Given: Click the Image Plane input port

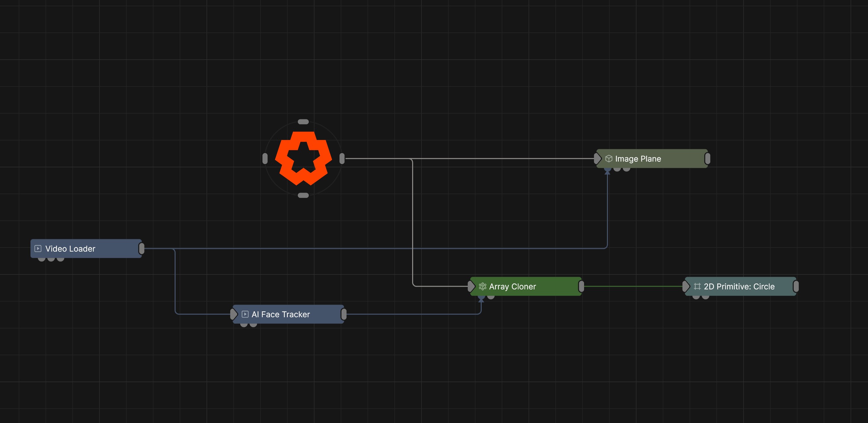Looking at the screenshot, I should coord(597,158).
